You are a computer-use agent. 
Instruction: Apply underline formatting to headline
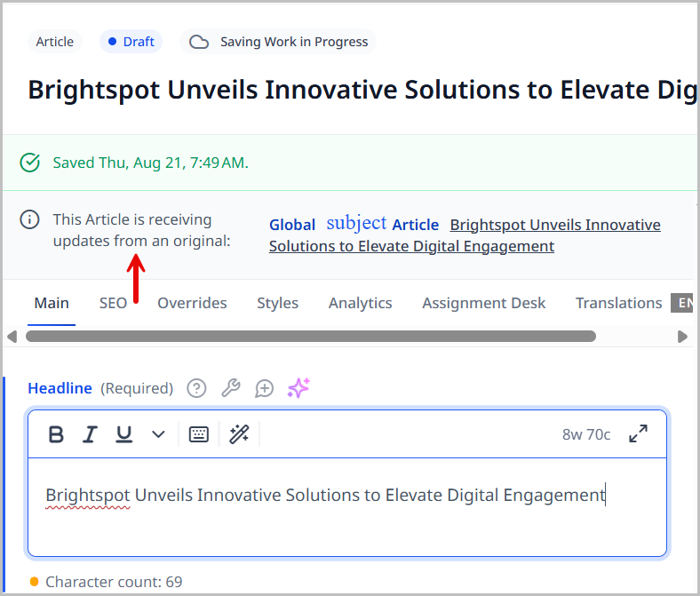pos(124,434)
